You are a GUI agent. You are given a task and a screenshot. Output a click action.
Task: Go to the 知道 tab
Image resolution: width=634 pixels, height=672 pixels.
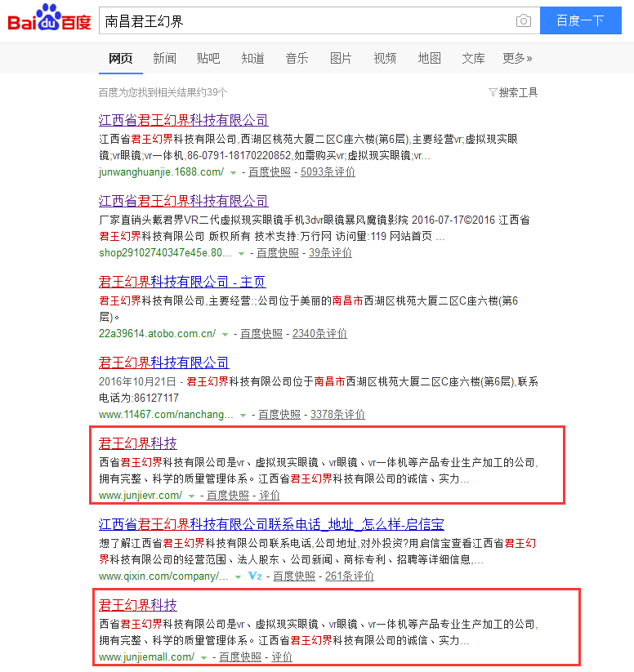point(252,58)
